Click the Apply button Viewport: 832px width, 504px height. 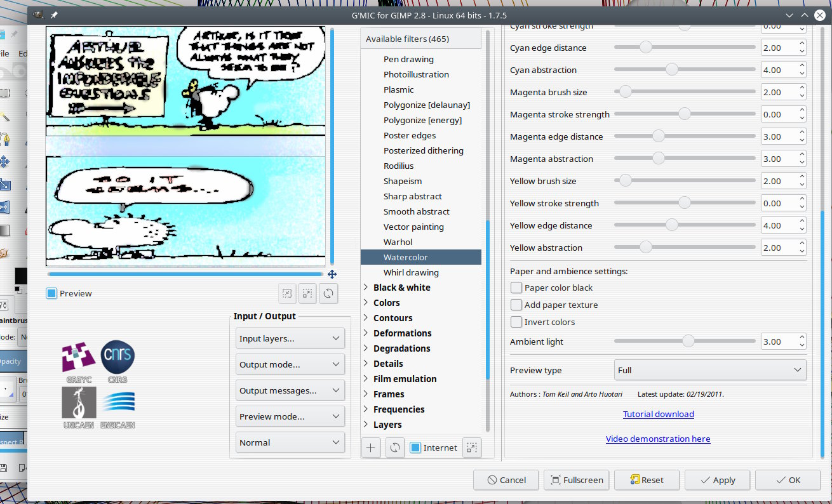[717, 480]
